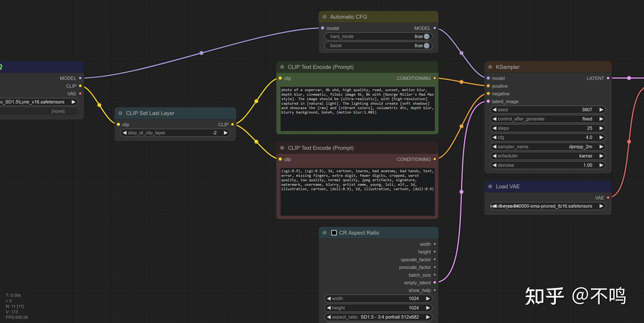Viewport: 644px width, 323px height.
Task: Open the scheduler karras dropdown
Action: 548,156
